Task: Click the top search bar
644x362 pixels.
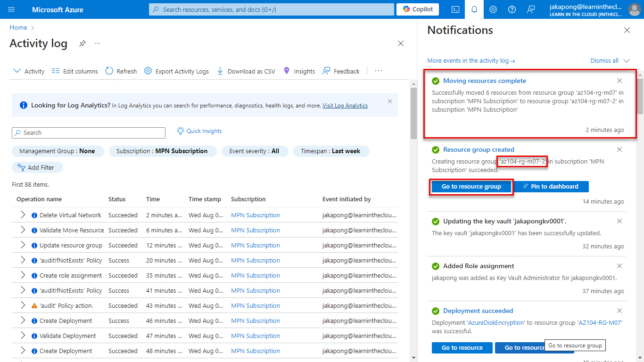Action: click(272, 9)
